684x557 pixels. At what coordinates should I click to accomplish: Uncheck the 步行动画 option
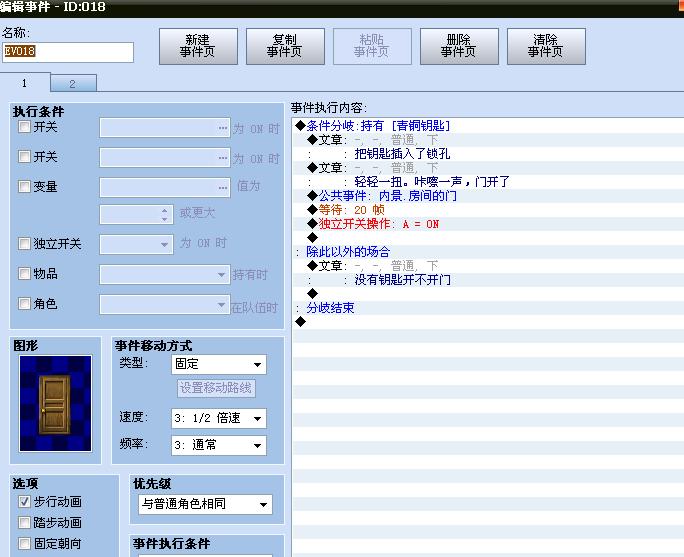(x=24, y=502)
